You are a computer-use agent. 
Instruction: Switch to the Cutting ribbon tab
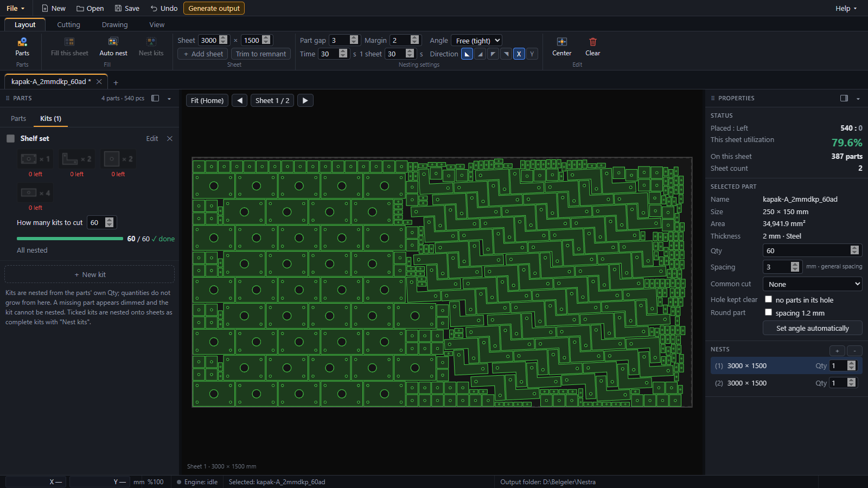point(68,25)
